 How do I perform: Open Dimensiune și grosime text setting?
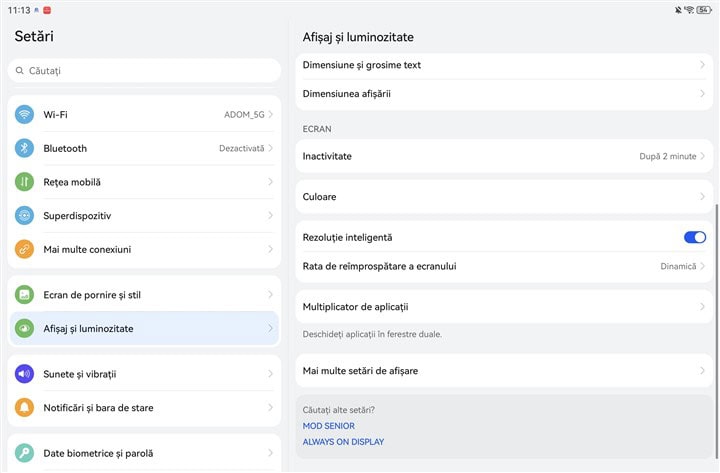(504, 65)
